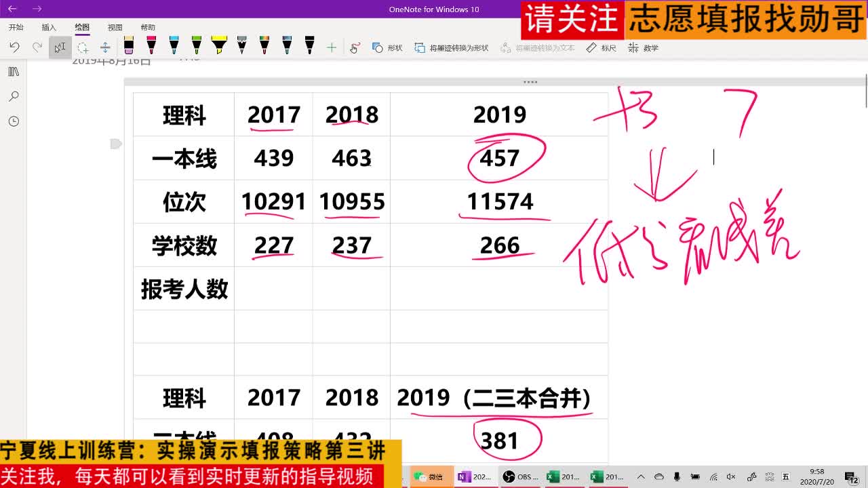Screen dimensions: 868x488
Task: Open the search pane
Action: (14, 97)
